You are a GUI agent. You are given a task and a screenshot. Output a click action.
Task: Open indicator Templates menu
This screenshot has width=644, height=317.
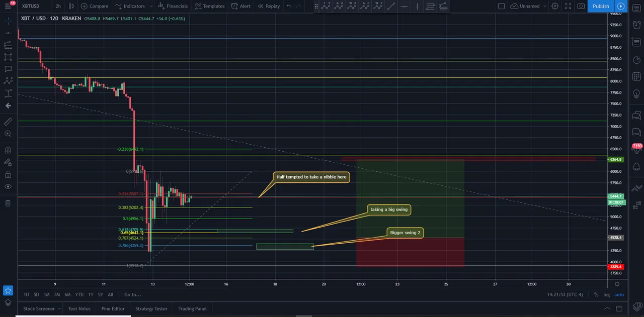209,6
